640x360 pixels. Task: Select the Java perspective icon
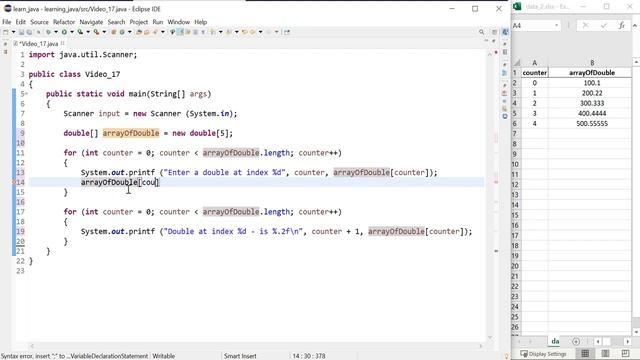coord(505,32)
